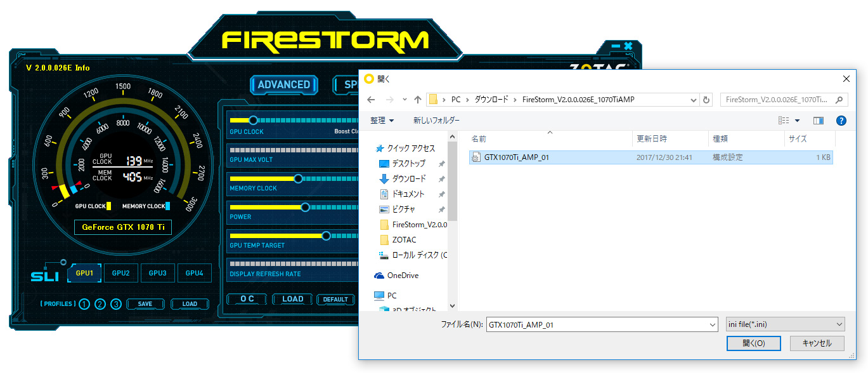Toggle the preview pane icon

pyautogui.click(x=819, y=120)
